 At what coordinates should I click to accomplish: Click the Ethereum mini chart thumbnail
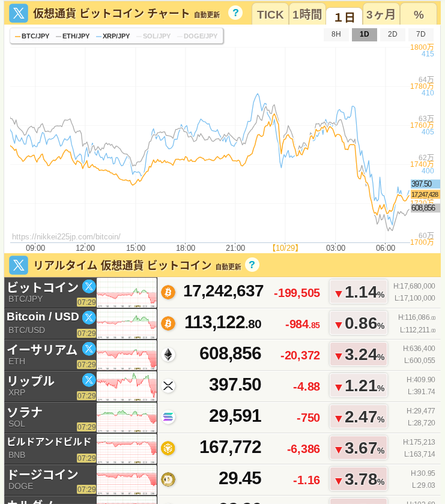click(x=127, y=355)
